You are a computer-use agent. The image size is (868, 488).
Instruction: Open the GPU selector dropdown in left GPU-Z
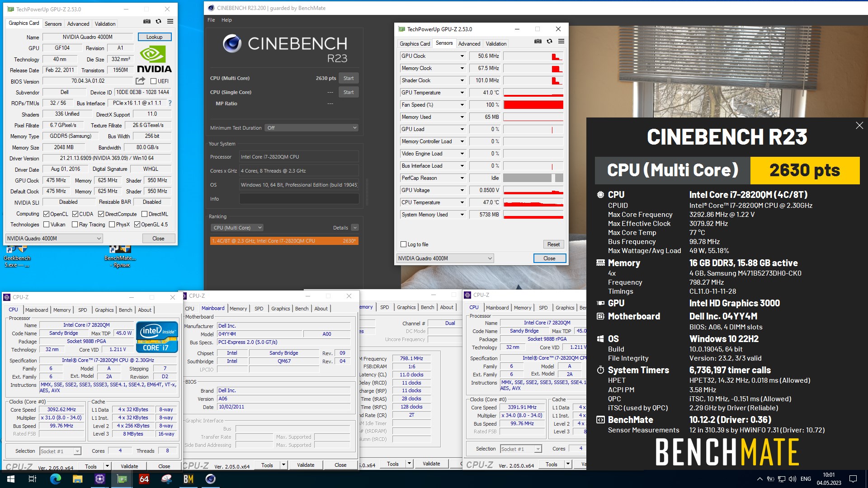tap(54, 239)
